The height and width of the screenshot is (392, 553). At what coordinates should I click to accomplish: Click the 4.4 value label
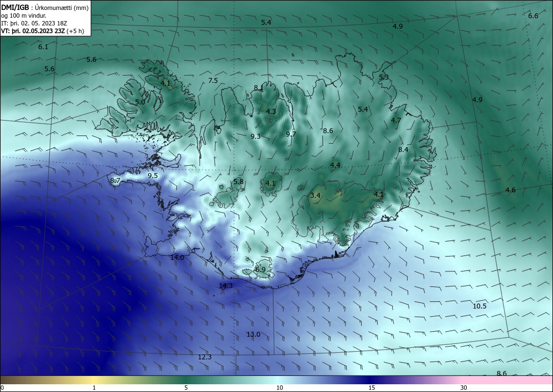coord(335,165)
